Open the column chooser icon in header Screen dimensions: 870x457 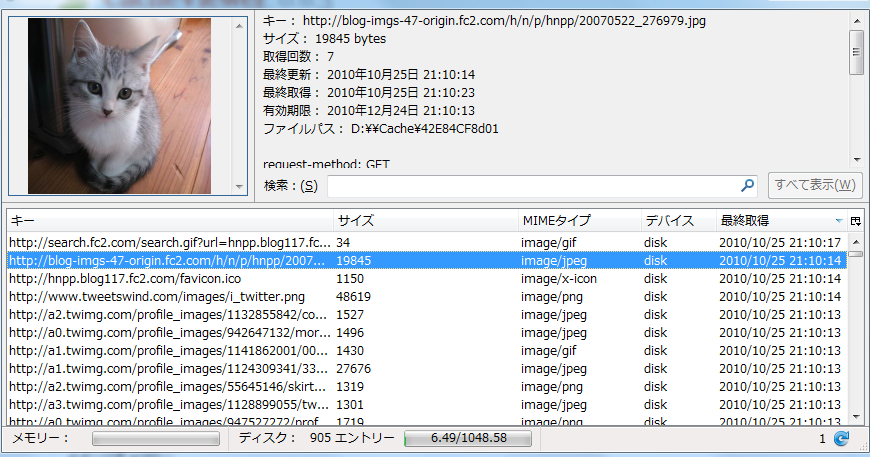click(855, 221)
